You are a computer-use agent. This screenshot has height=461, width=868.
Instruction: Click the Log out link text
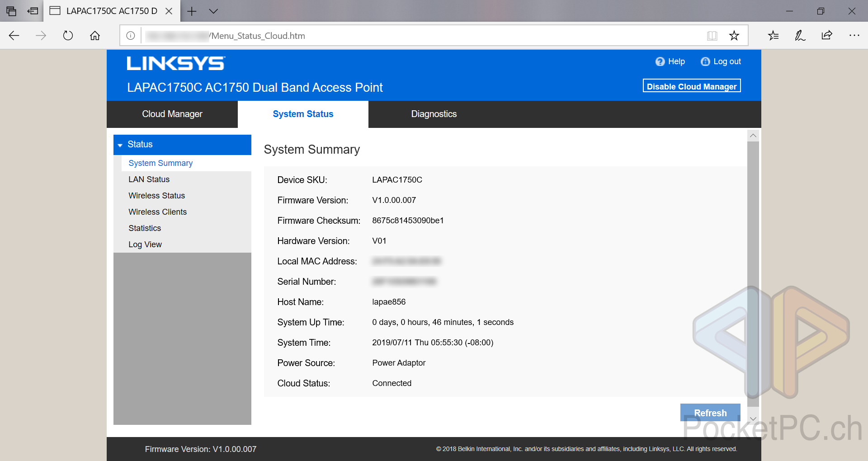coord(727,61)
